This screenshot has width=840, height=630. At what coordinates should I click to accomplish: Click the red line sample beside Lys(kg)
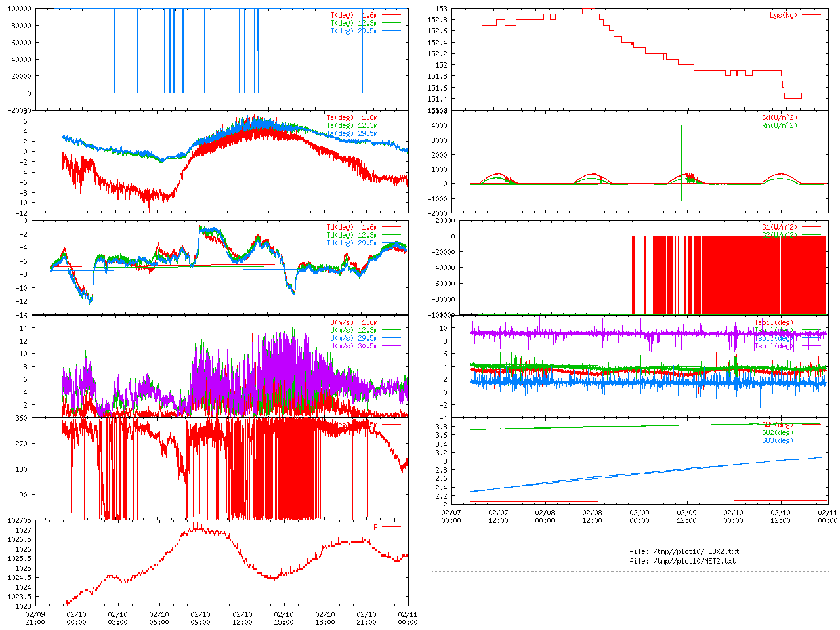coord(811,15)
